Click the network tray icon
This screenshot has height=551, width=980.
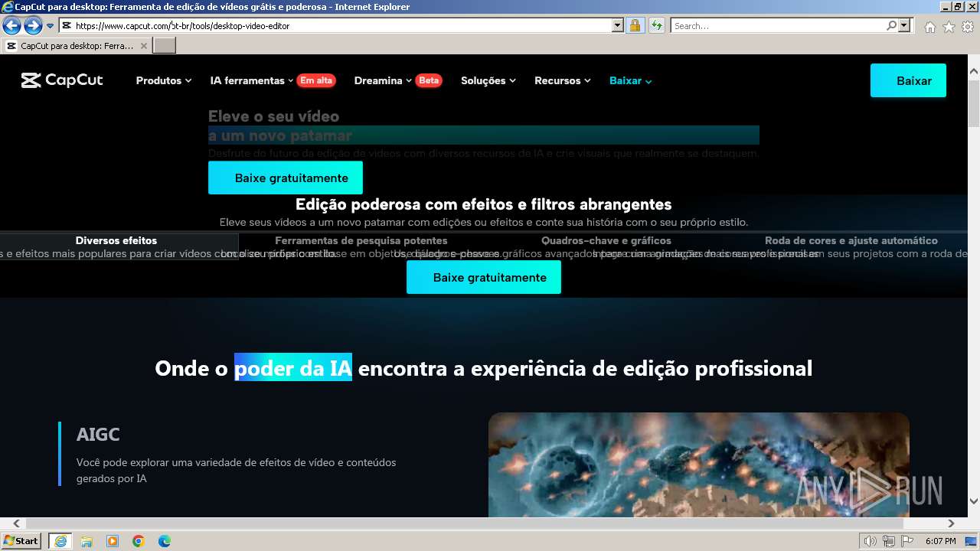pos(888,541)
